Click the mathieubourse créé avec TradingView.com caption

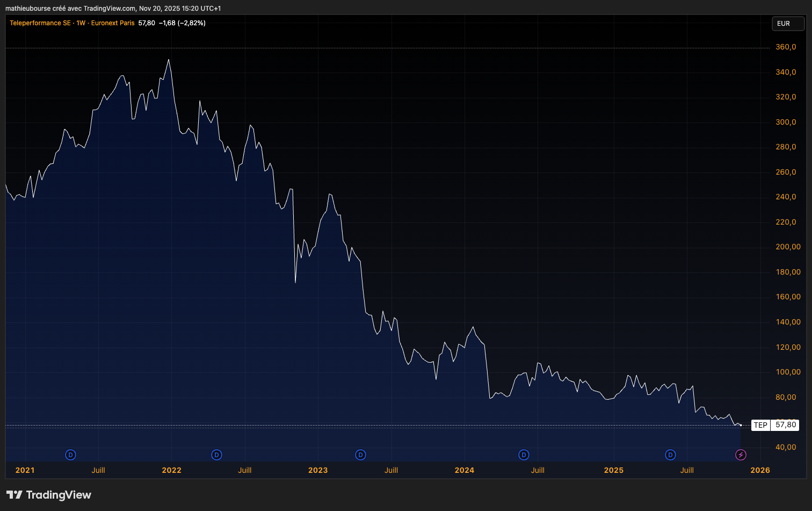(x=70, y=9)
